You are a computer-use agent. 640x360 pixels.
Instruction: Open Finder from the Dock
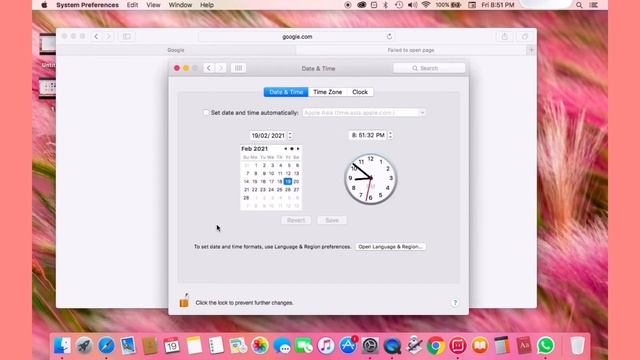(62, 346)
